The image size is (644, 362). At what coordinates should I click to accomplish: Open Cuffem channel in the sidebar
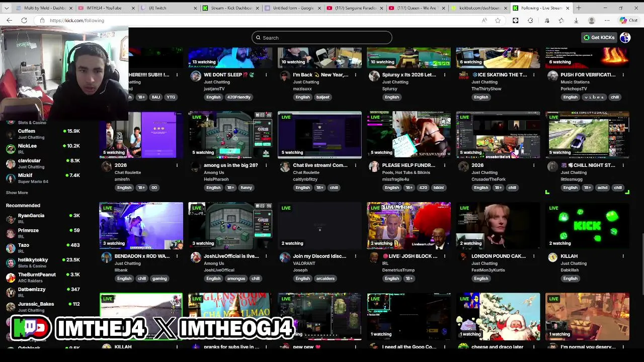point(43,134)
